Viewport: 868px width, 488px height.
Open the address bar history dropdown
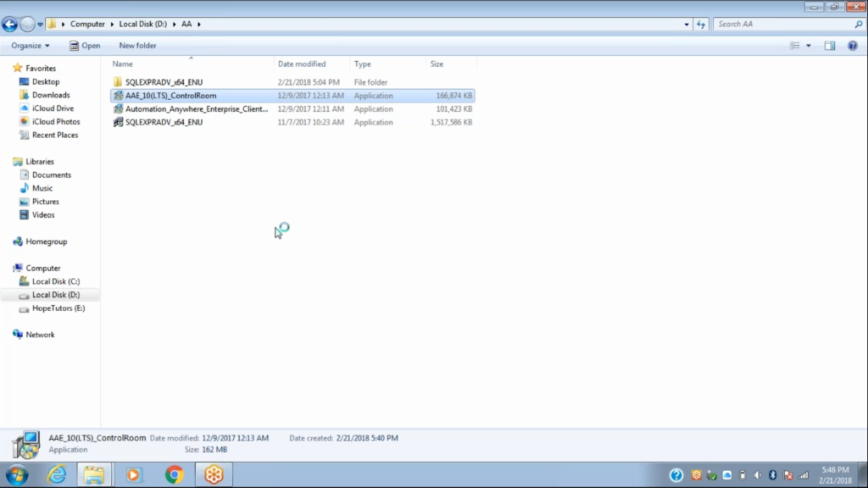click(x=687, y=24)
